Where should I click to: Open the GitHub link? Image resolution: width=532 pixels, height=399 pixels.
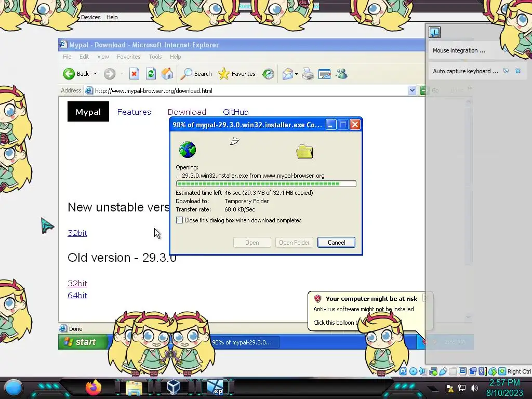click(236, 112)
